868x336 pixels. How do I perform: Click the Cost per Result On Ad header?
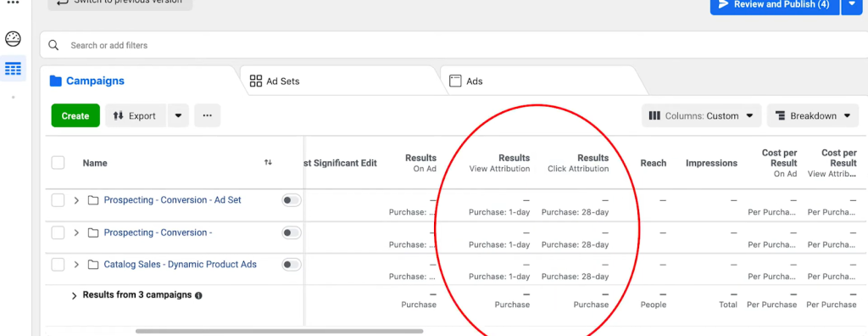pyautogui.click(x=779, y=163)
